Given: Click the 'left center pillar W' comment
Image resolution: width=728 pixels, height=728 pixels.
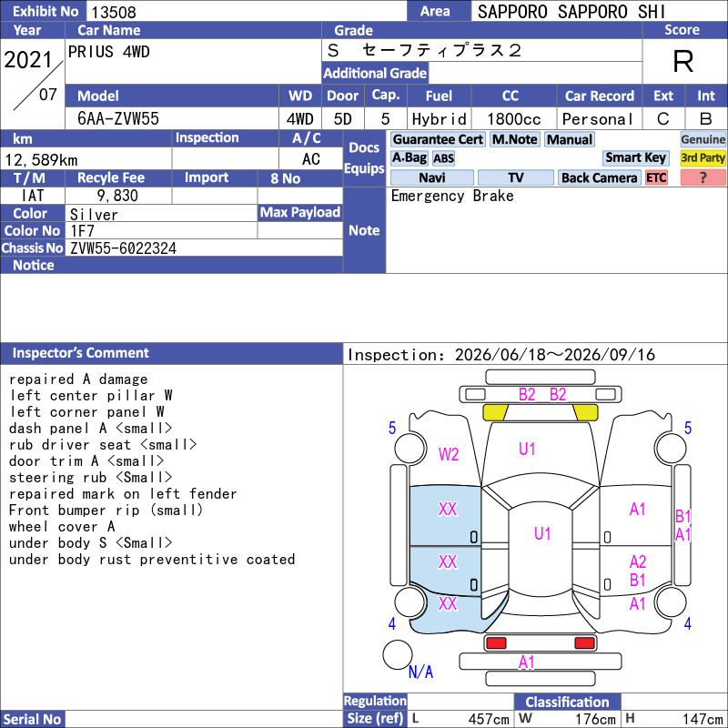Looking at the screenshot, I should [91, 396].
